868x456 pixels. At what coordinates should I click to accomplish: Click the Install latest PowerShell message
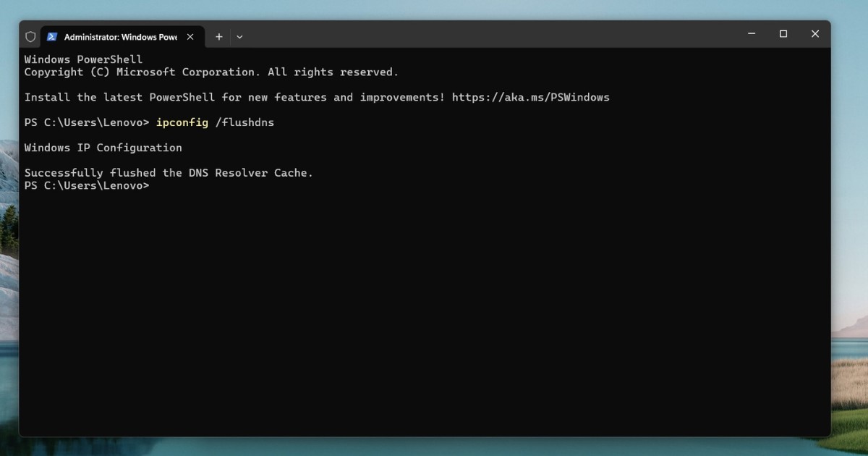231,97
